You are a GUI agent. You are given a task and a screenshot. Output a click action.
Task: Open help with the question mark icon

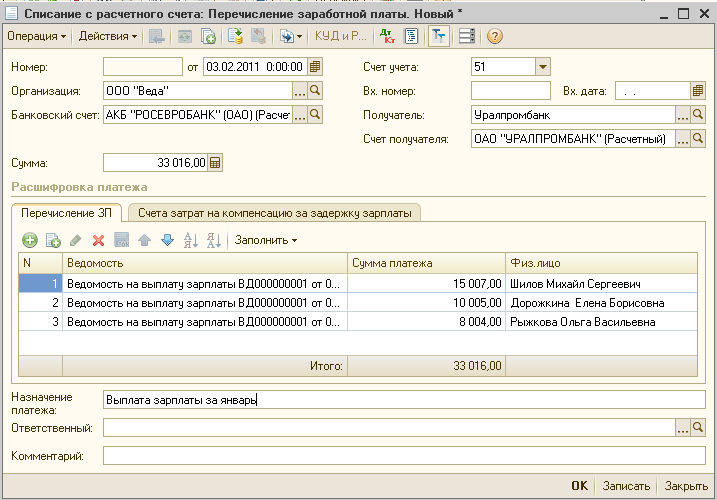coord(495,36)
